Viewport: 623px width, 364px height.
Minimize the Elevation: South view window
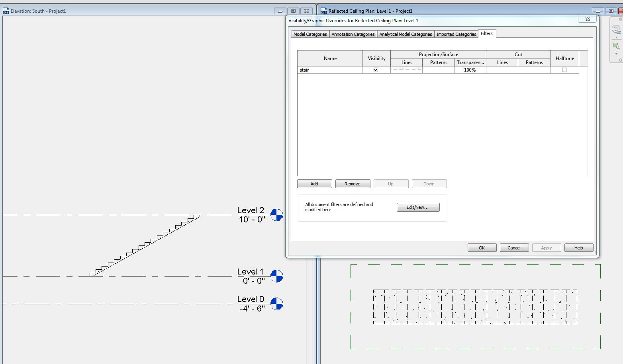pyautogui.click(x=280, y=11)
